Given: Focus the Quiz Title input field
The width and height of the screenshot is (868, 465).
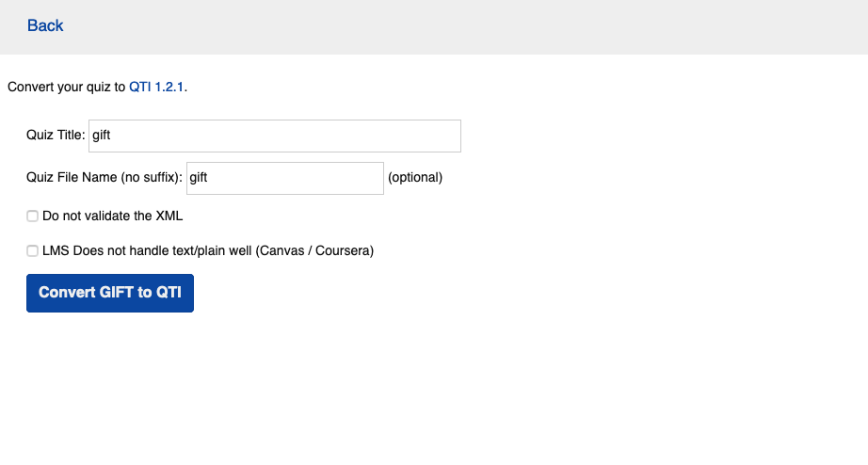Looking at the screenshot, I should [274, 136].
